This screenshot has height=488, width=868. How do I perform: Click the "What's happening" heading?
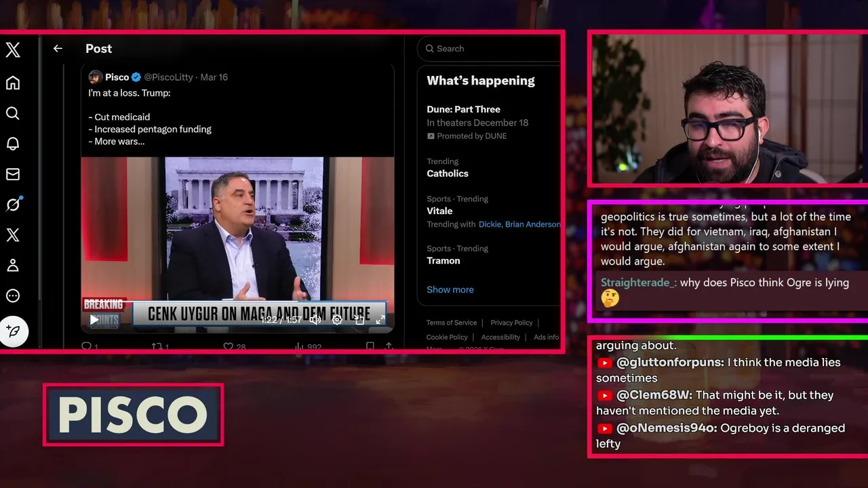[481, 81]
